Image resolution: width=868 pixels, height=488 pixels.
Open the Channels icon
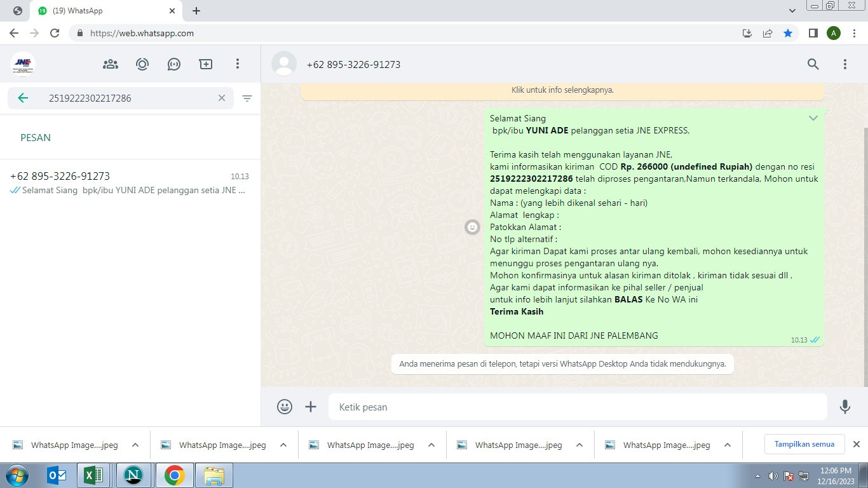tap(174, 64)
